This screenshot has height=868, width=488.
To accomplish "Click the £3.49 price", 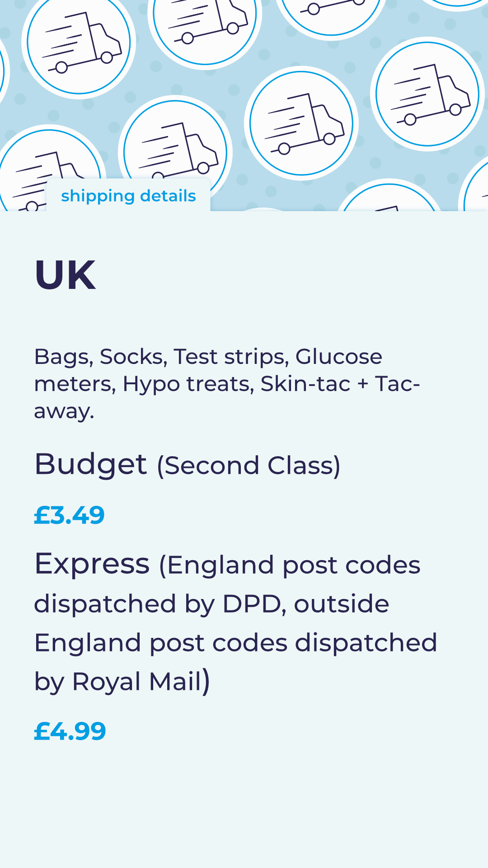I will point(69,515).
